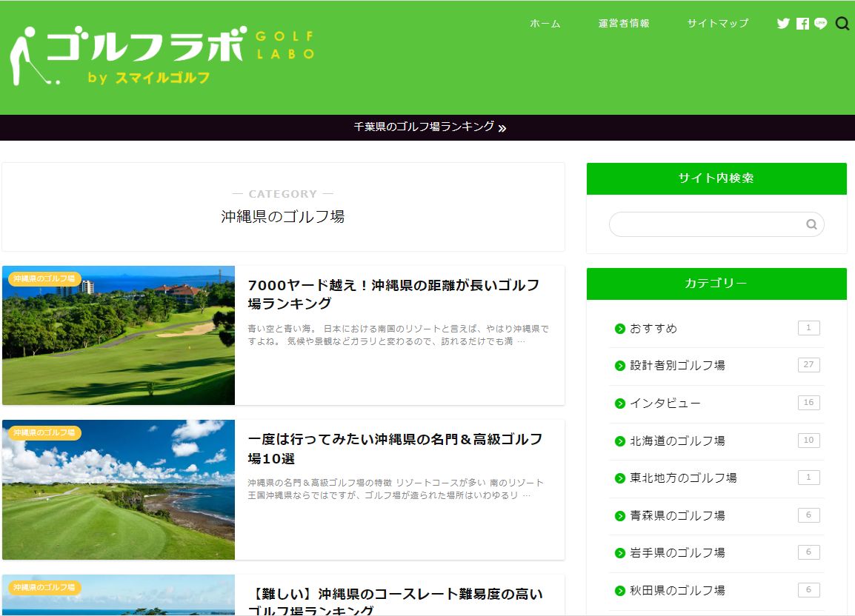Click the count badge 16 for インタビュー
The width and height of the screenshot is (855, 616).
(x=808, y=402)
